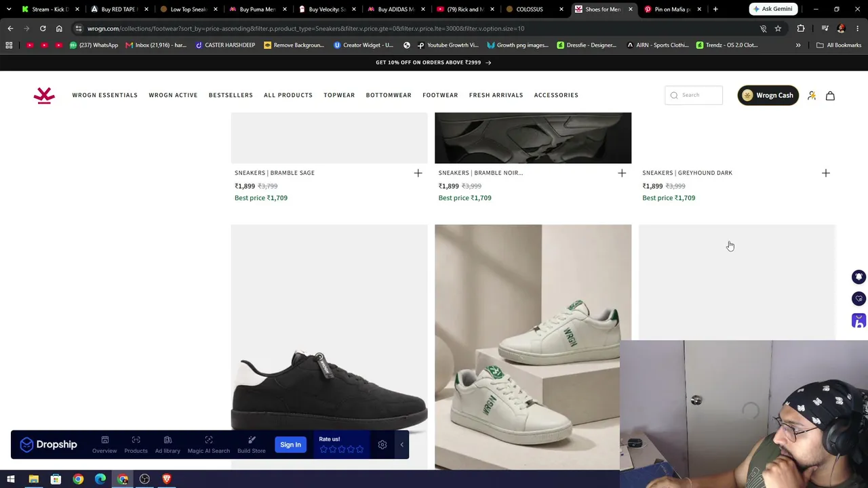This screenshot has width=868, height=488.
Task: Open Dropship Products
Action: [136, 445]
